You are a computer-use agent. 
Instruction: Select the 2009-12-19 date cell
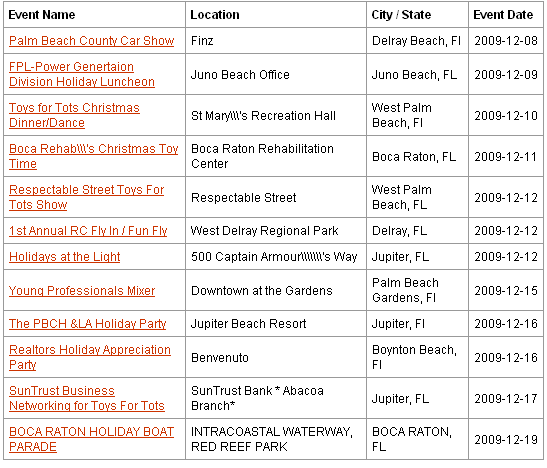[506, 439]
